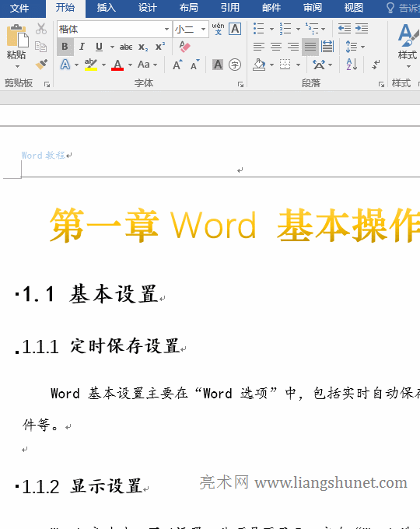Open the highlight color dropdown arrow
The width and height of the screenshot is (420, 529).
pos(103,65)
